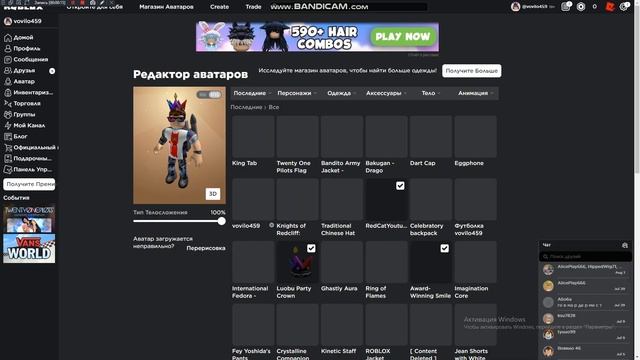The image size is (640, 360).
Task: Select the Eggphone item tile
Action: tap(476, 136)
